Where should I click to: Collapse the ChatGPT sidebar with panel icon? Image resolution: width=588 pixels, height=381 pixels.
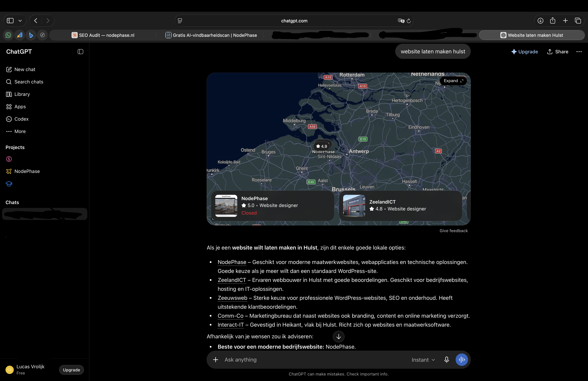click(x=80, y=52)
